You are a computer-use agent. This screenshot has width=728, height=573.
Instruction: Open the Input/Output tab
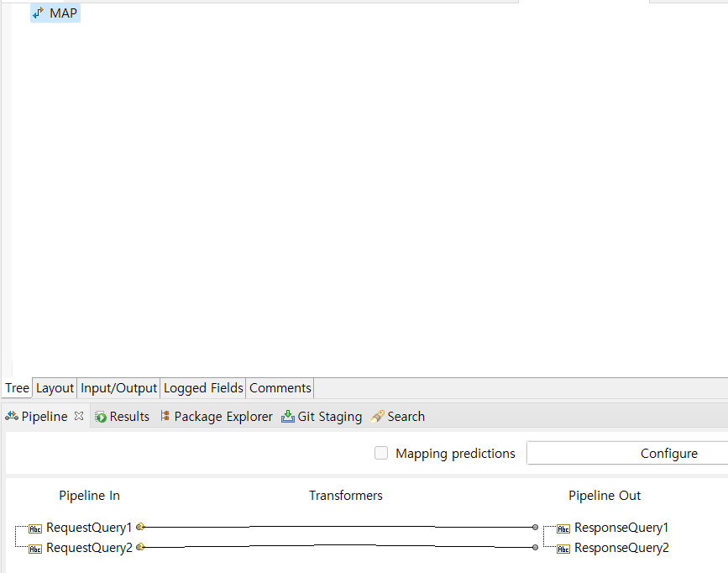(x=118, y=388)
